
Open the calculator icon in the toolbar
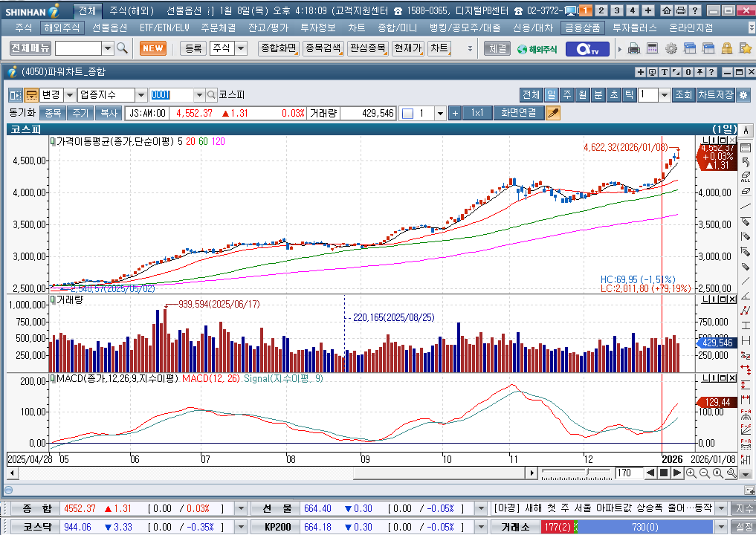click(653, 48)
